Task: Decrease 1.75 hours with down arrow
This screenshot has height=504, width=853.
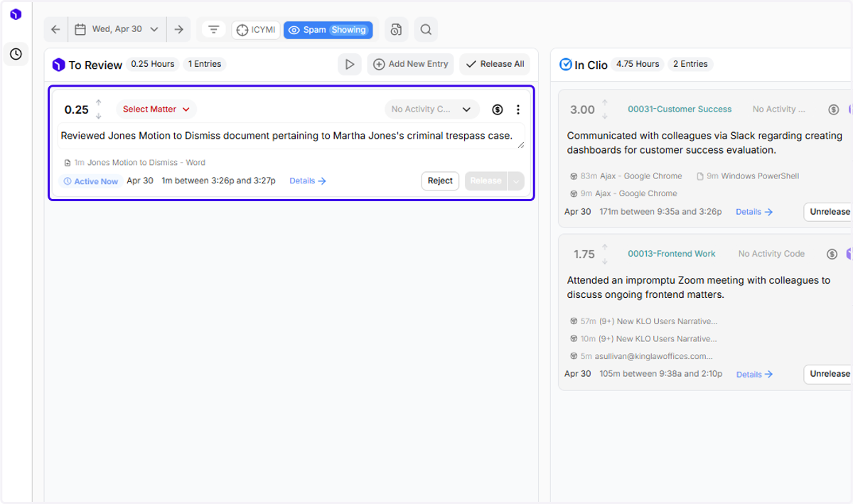Action: pyautogui.click(x=605, y=260)
